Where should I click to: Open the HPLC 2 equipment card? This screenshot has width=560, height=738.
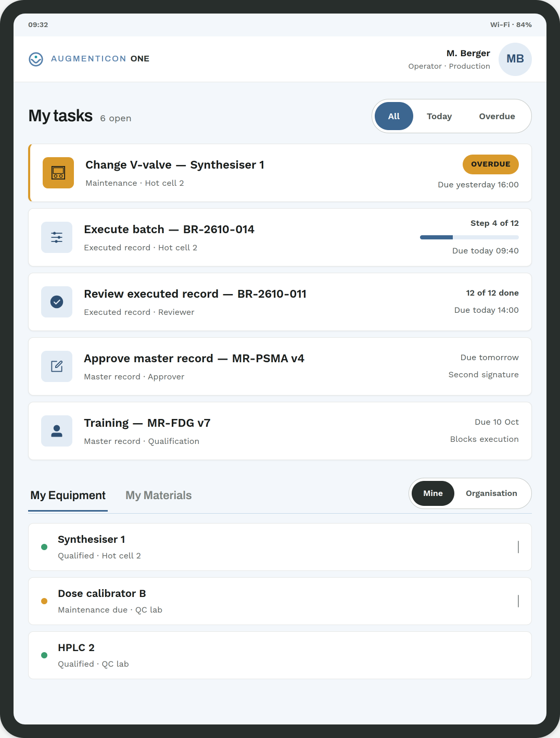coord(280,655)
